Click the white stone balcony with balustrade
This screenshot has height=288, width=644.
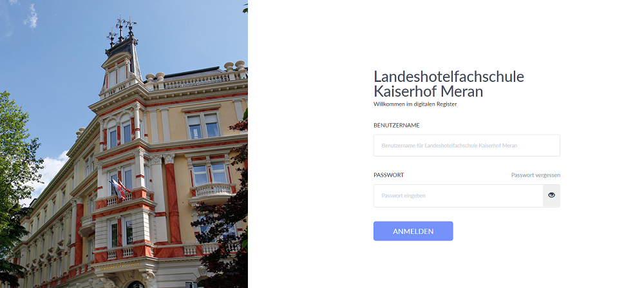(213, 191)
